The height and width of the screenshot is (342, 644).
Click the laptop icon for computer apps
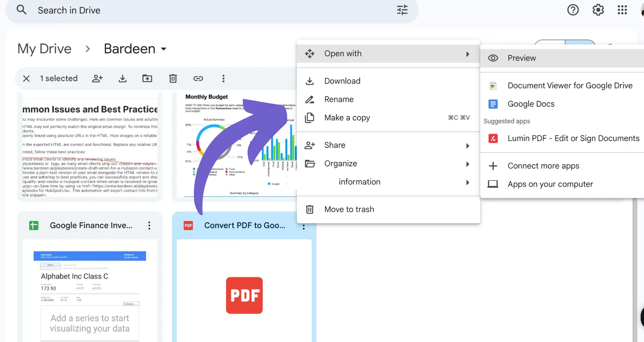[493, 184]
